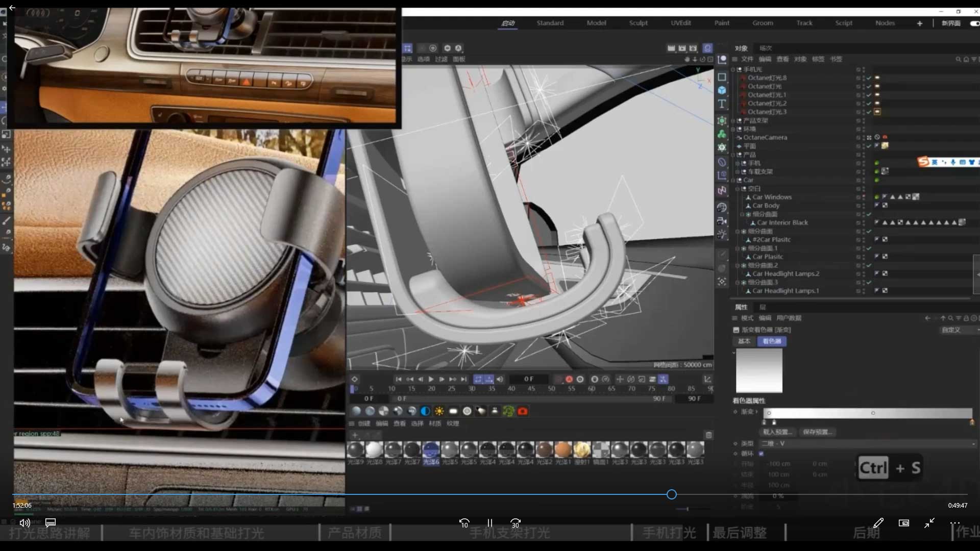Screen dimensions: 980x551
Task: Click the red Octane camera icon
Action: (x=523, y=411)
